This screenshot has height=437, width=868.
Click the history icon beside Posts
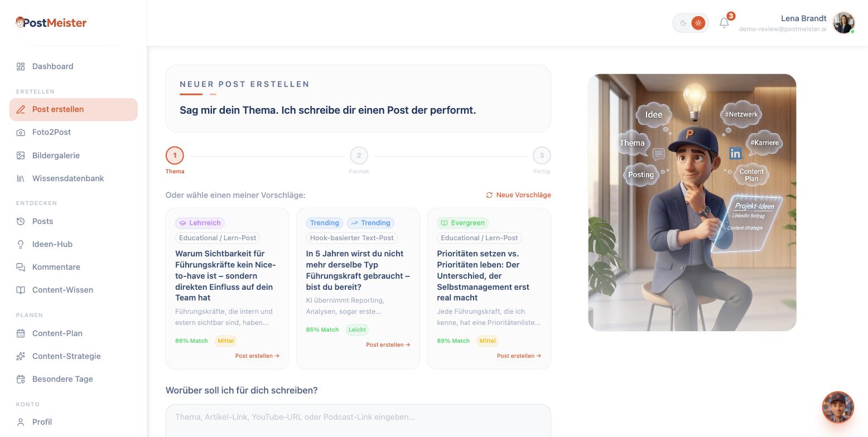[21, 221]
